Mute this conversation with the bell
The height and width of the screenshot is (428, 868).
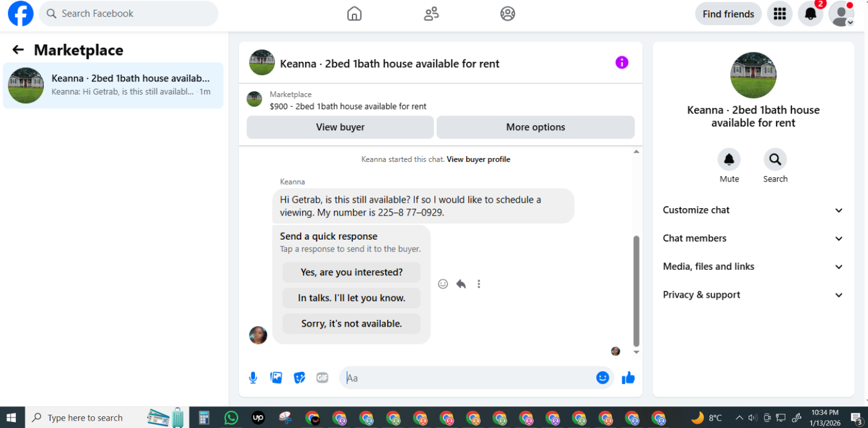729,159
